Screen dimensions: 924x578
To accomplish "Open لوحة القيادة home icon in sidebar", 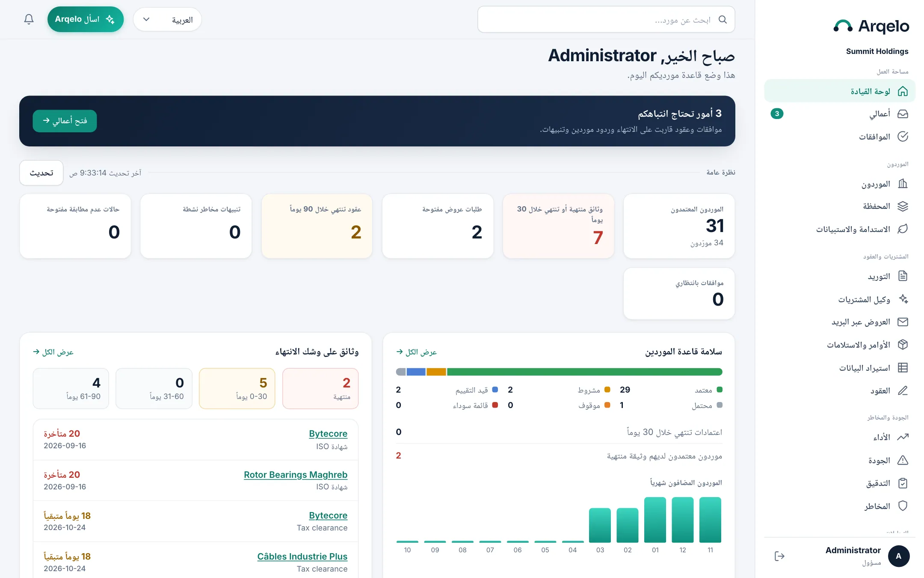I will pos(903,91).
